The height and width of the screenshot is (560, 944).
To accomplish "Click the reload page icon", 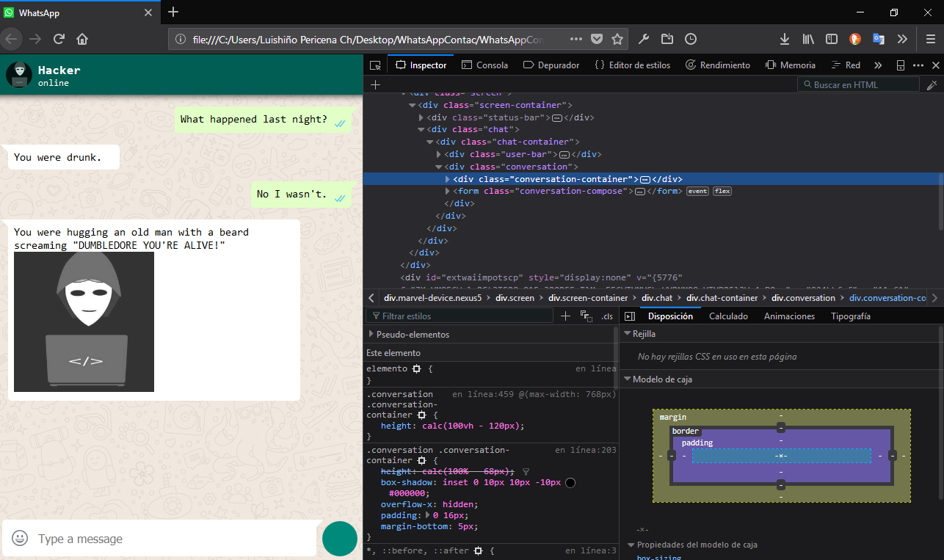I will 59,39.
